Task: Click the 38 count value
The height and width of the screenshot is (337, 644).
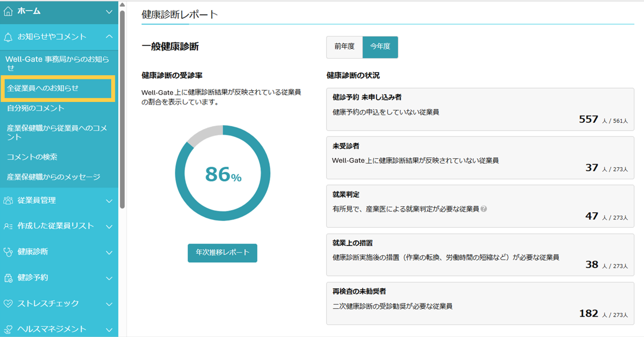Action: pyautogui.click(x=592, y=264)
